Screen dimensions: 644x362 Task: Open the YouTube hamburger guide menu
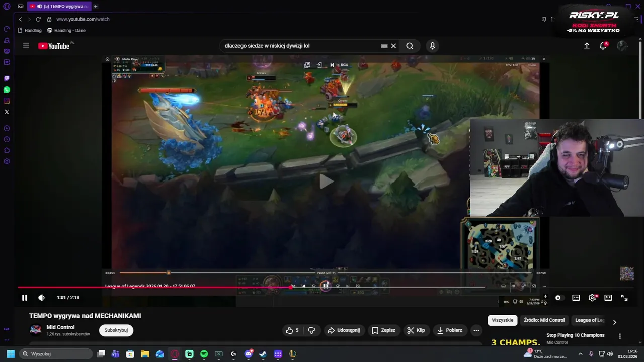(x=26, y=46)
